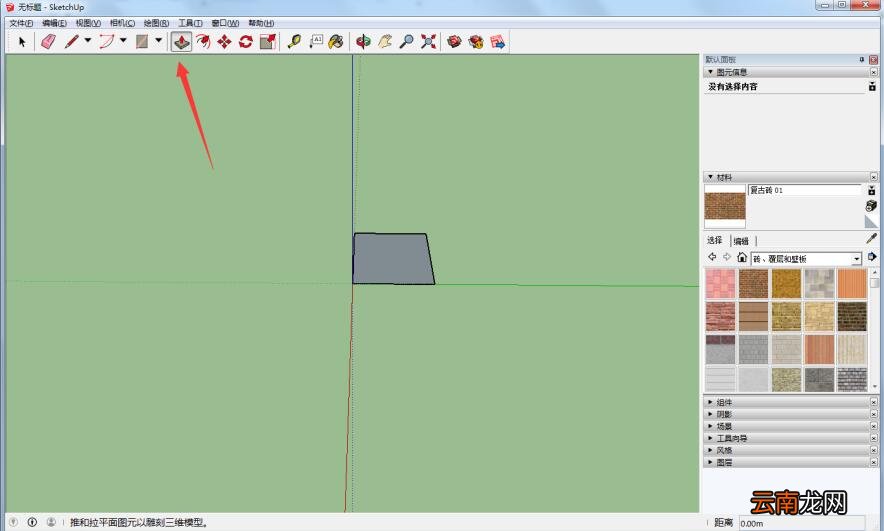This screenshot has height=531, width=884.
Task: Select the Tape Measure tool
Action: (x=294, y=42)
